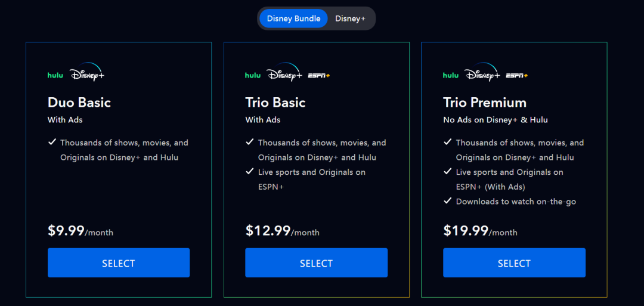The height and width of the screenshot is (306, 644).
Task: Select the Duo Basic plan
Action: pos(119,263)
